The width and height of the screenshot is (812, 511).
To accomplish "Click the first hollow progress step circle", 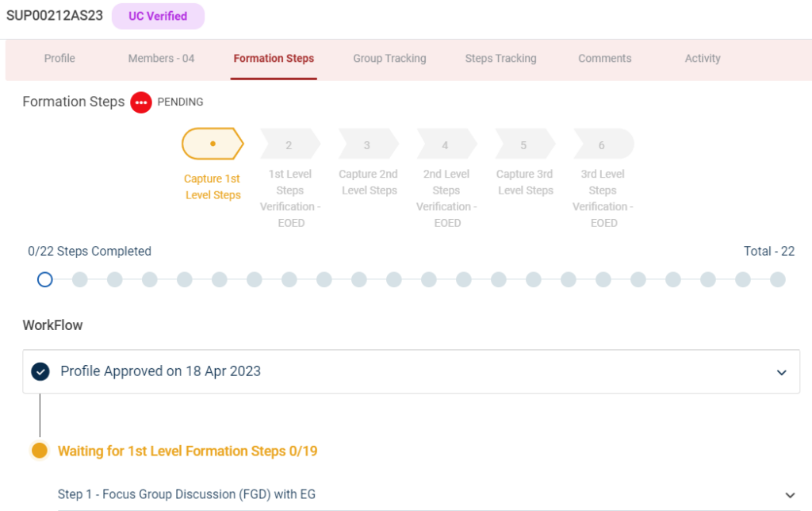I will (x=45, y=279).
